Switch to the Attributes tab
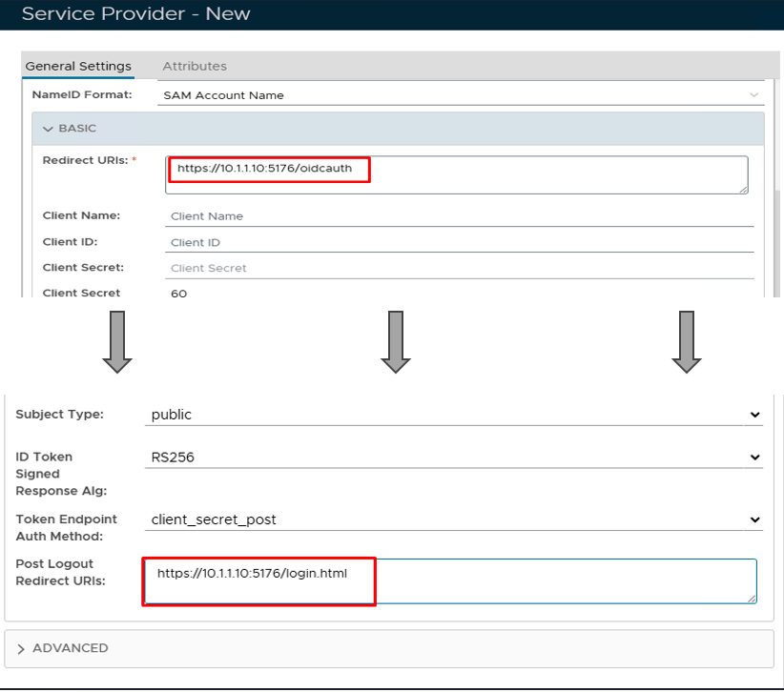This screenshot has height=692, width=784. [195, 66]
